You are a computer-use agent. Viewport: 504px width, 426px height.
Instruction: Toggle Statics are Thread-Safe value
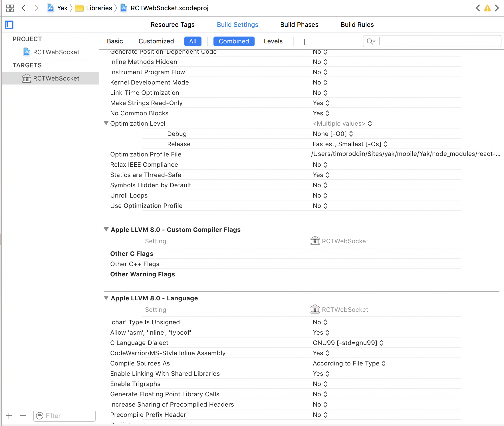pos(321,175)
